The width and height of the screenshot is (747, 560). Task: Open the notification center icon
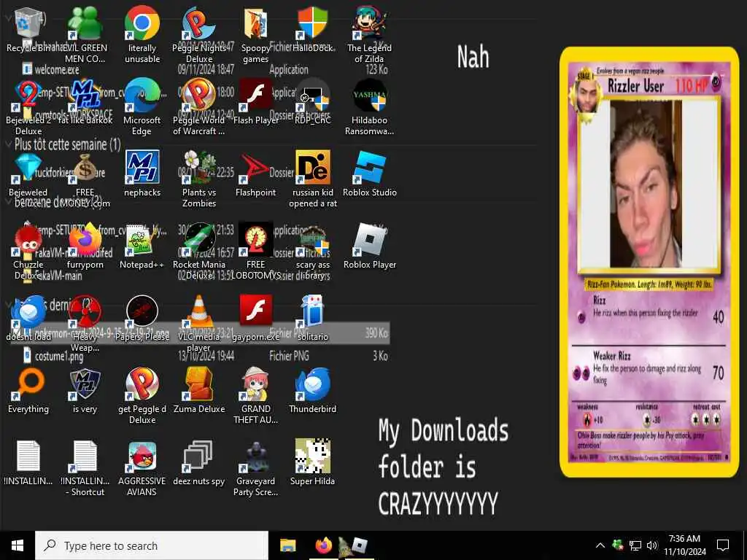tap(723, 545)
